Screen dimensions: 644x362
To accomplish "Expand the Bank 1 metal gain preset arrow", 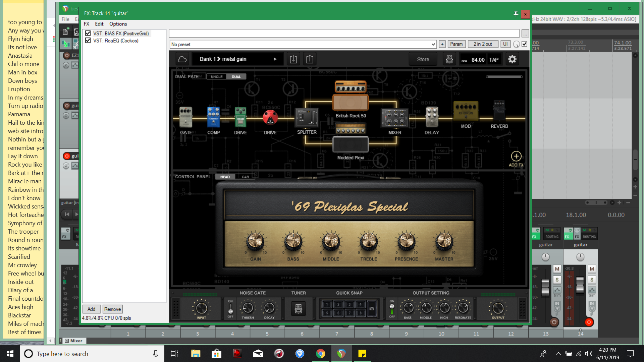I will click(x=275, y=59).
